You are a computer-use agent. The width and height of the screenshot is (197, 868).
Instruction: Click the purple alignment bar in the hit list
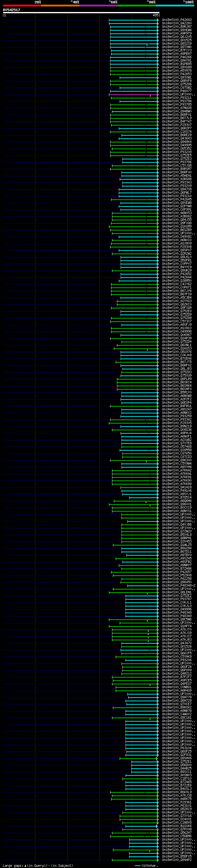pyautogui.click(x=134, y=95)
